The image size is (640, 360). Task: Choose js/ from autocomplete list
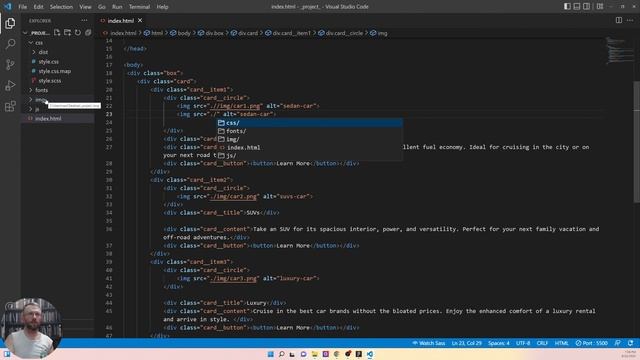(309, 156)
